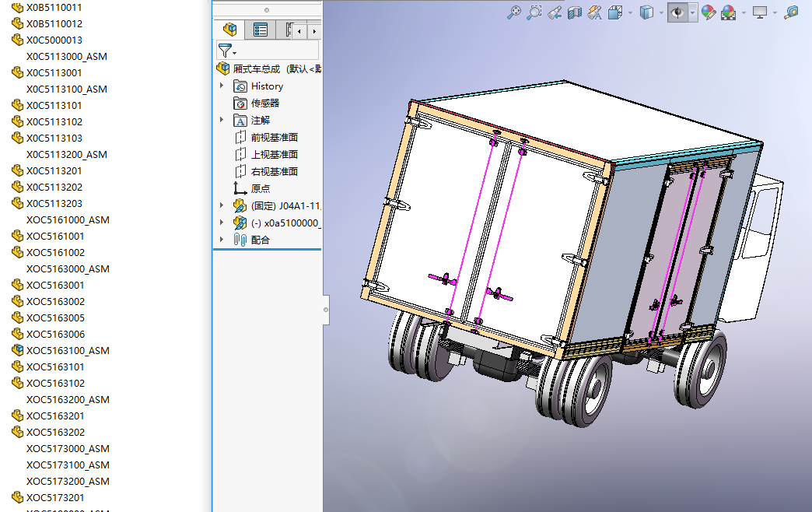Image resolution: width=812 pixels, height=512 pixels.
Task: Expand the History folder
Action: click(x=222, y=86)
